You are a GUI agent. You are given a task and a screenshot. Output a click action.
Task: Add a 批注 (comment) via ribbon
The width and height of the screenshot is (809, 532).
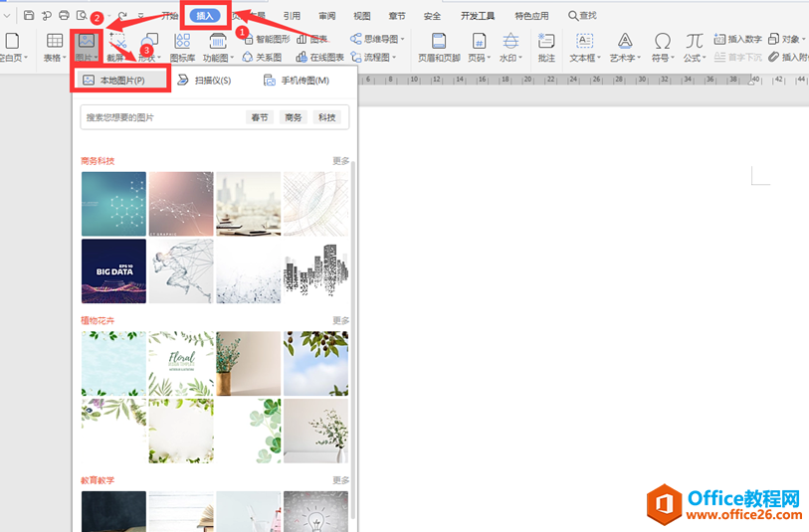coord(546,47)
